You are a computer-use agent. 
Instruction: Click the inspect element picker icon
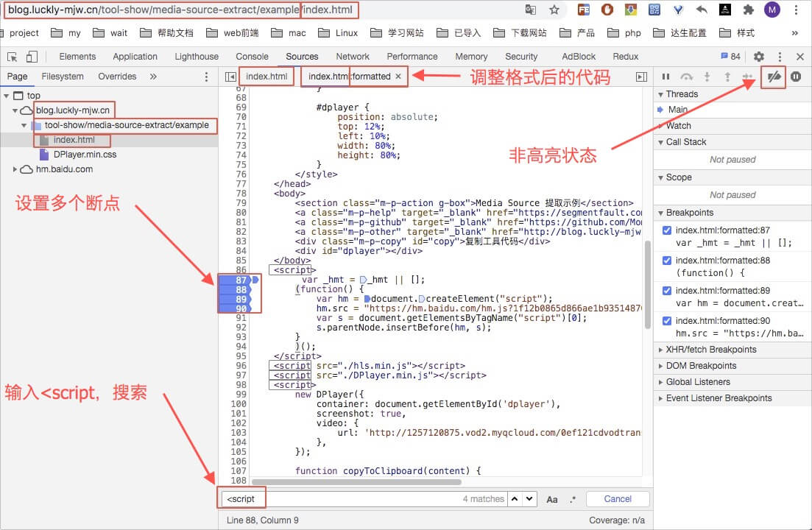pyautogui.click(x=13, y=57)
